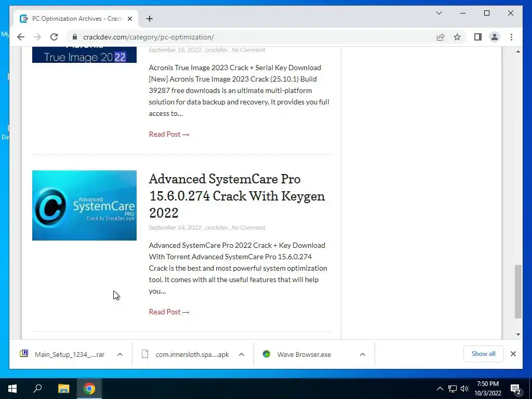Select the PC Optimization Archives tab

(76, 19)
